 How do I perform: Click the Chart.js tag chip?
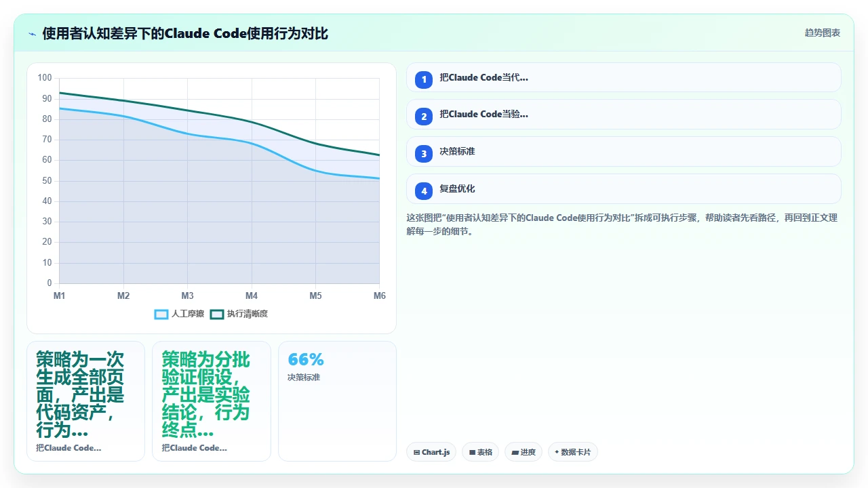click(431, 452)
